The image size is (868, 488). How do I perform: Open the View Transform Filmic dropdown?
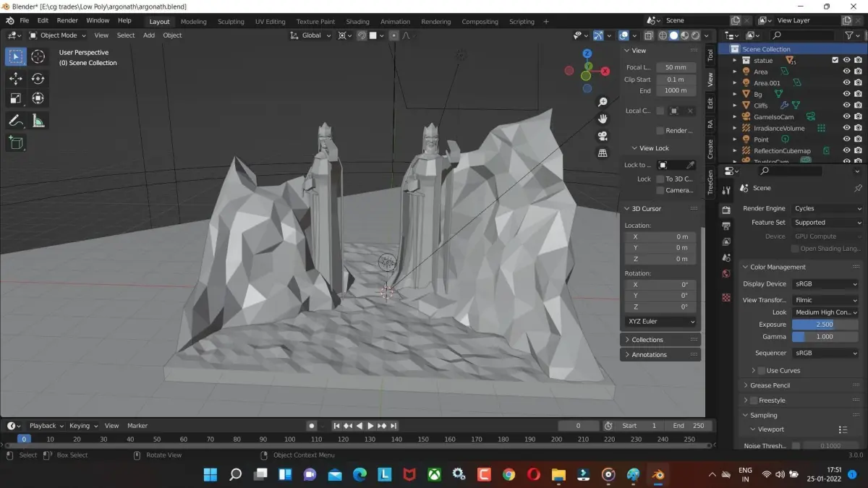coord(825,300)
